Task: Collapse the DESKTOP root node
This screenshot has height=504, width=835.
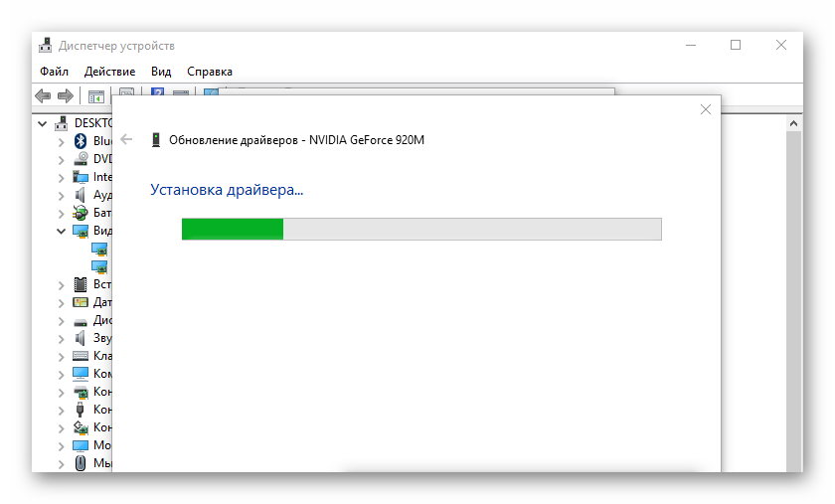Action: [x=44, y=123]
